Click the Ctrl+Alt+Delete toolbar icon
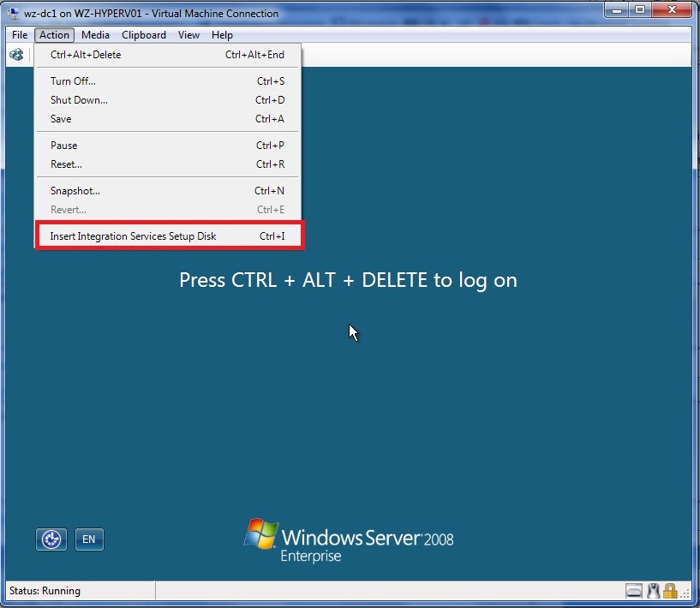Viewport: 700px width, 608px height. pyautogui.click(x=16, y=55)
